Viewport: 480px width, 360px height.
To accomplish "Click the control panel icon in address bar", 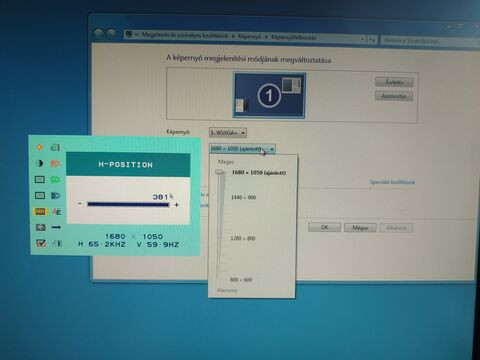I will pyautogui.click(x=129, y=34).
